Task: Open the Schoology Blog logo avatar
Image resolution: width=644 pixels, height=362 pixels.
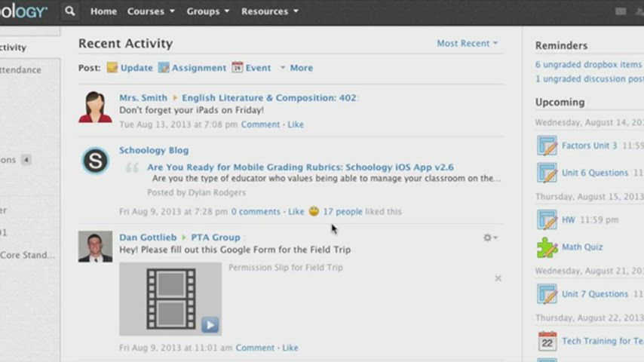Action: click(96, 161)
